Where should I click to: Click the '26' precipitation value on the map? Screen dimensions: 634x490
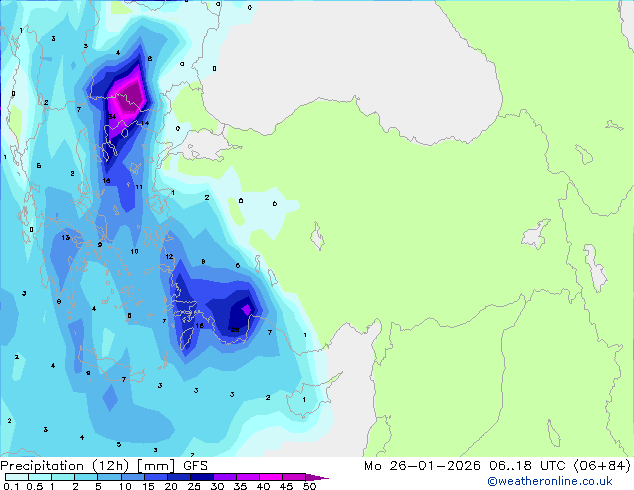tap(235, 329)
